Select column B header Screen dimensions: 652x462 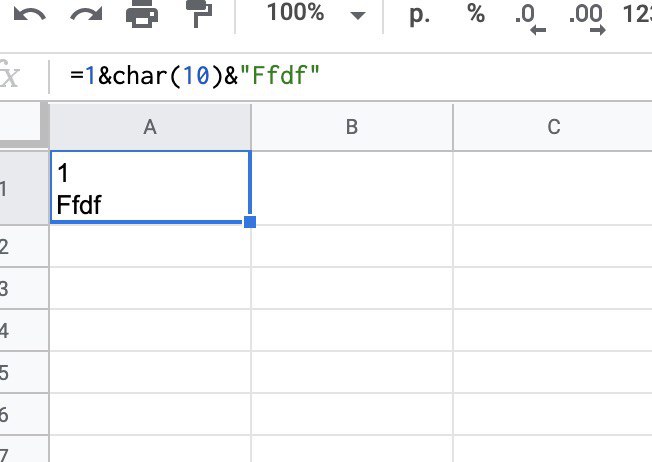tap(351, 127)
